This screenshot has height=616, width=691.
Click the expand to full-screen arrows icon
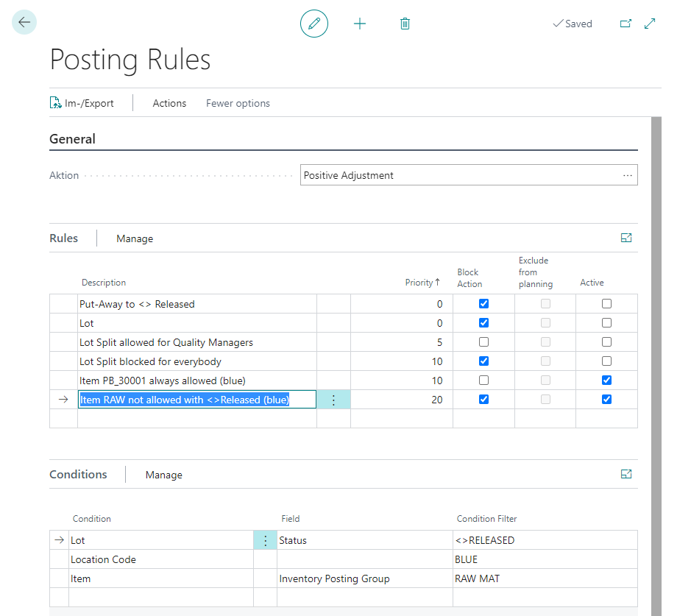[650, 24]
